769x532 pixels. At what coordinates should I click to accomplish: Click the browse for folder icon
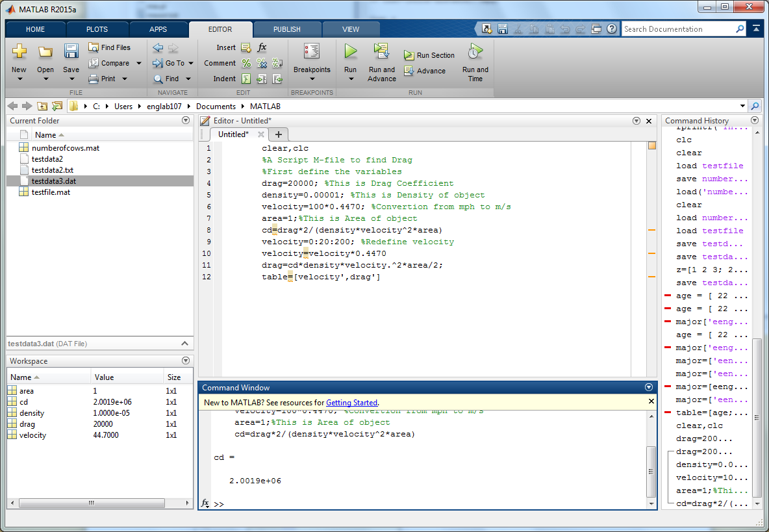coord(57,106)
